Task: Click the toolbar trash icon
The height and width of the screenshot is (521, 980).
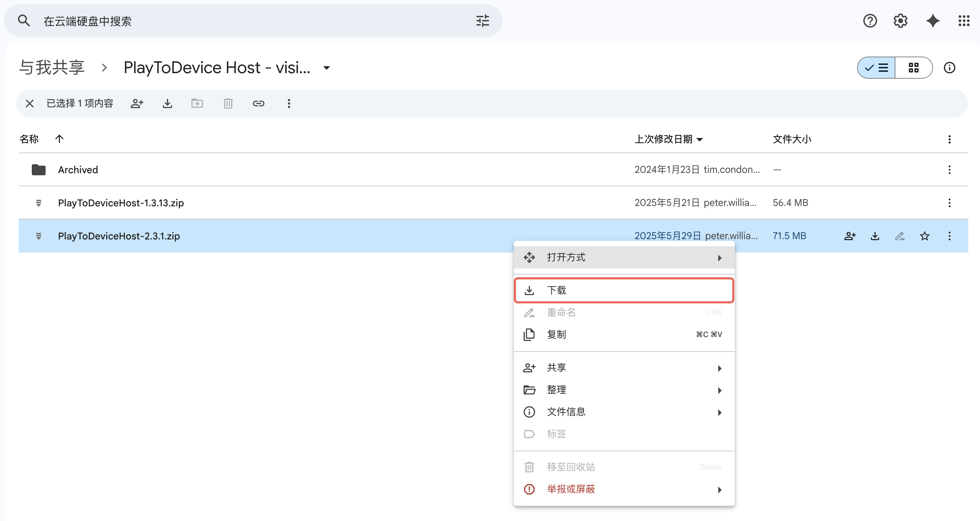Action: tap(228, 104)
